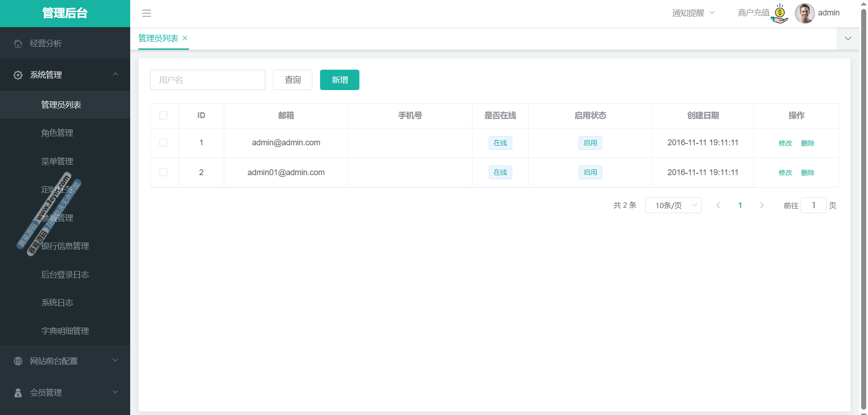Expand the 通知提醒 dropdown
The height and width of the screenshot is (415, 868).
coord(693,13)
